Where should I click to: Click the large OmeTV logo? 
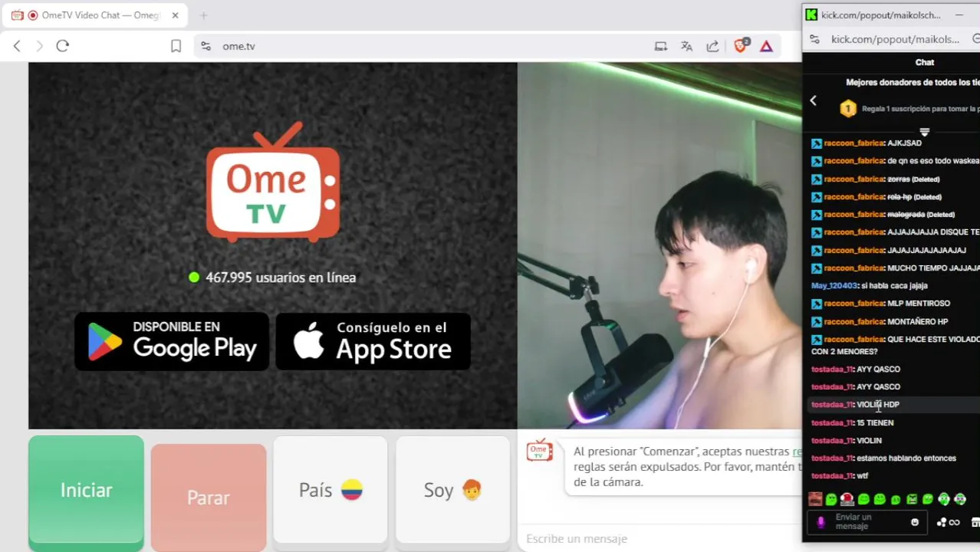(x=273, y=182)
